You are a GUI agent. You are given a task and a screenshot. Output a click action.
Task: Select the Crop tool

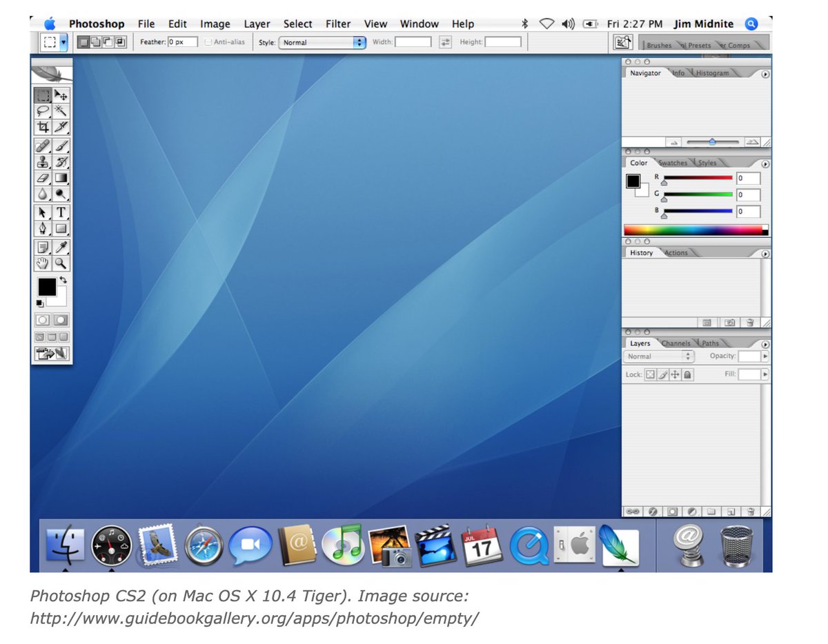43,126
